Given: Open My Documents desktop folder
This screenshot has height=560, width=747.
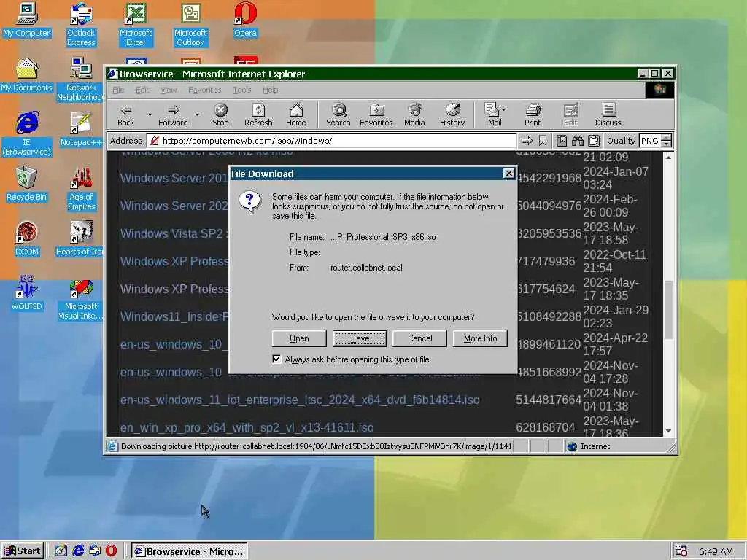Looking at the screenshot, I should 27,74.
